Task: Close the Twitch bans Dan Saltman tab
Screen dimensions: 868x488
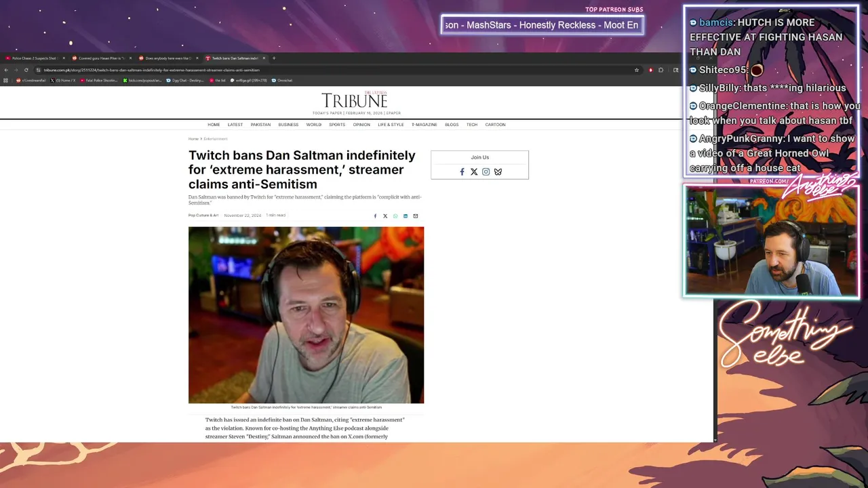Action: pyautogui.click(x=264, y=58)
